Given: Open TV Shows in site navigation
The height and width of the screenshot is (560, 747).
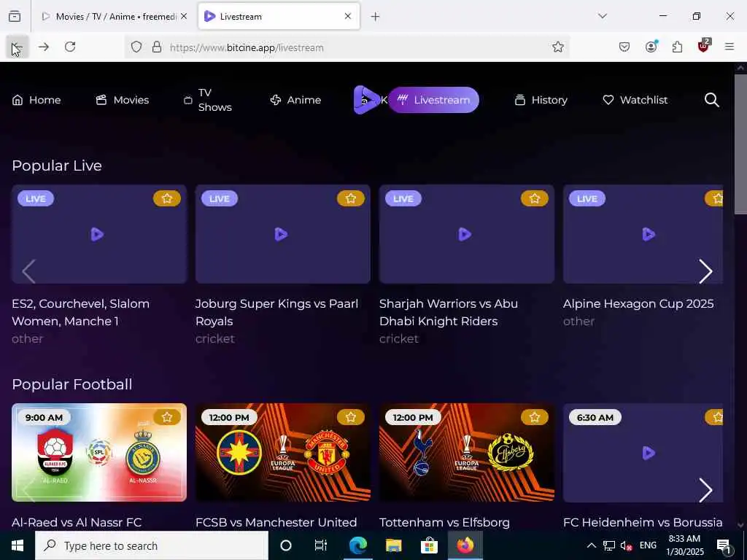Looking at the screenshot, I should coord(208,100).
